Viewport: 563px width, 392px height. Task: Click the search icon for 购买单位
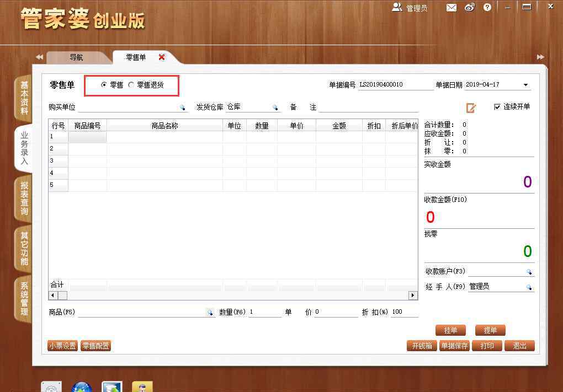[182, 108]
